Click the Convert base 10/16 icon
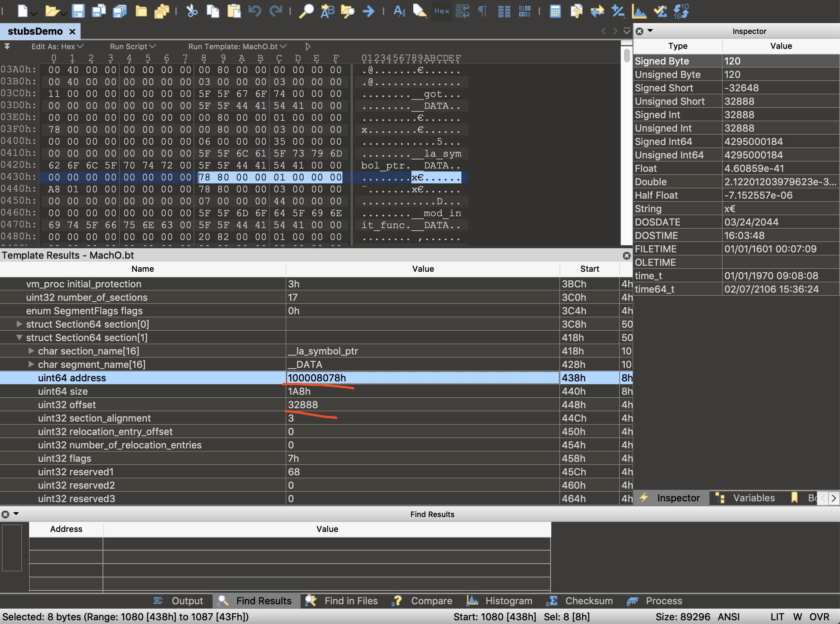This screenshot has height=624, width=840. (681, 11)
